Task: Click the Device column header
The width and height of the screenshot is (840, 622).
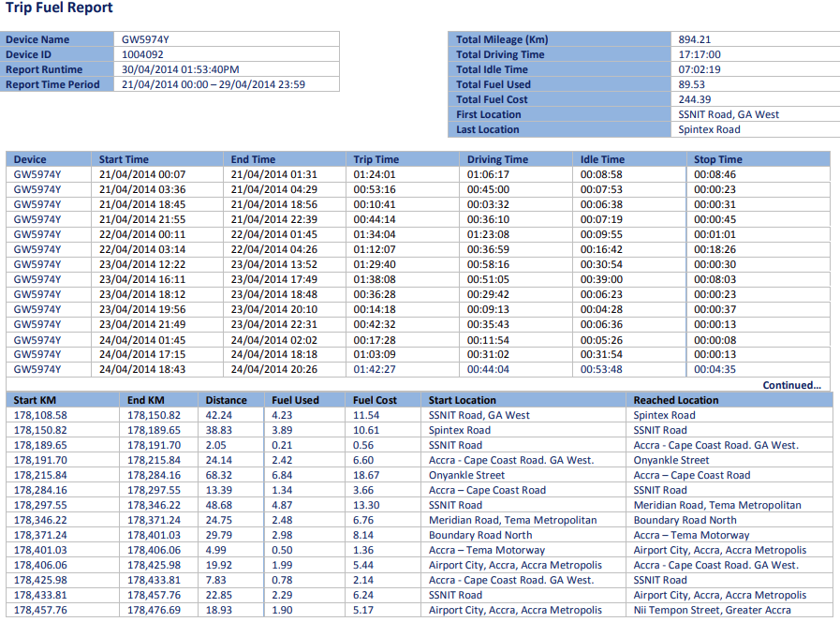Action: pos(28,159)
